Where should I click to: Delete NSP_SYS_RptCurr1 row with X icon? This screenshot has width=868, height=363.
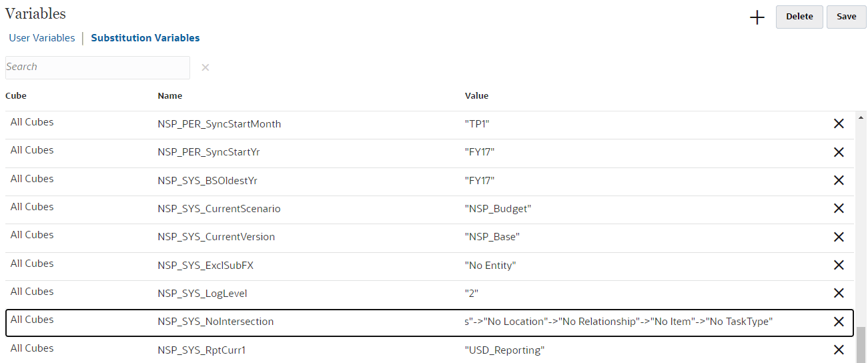pyautogui.click(x=839, y=350)
